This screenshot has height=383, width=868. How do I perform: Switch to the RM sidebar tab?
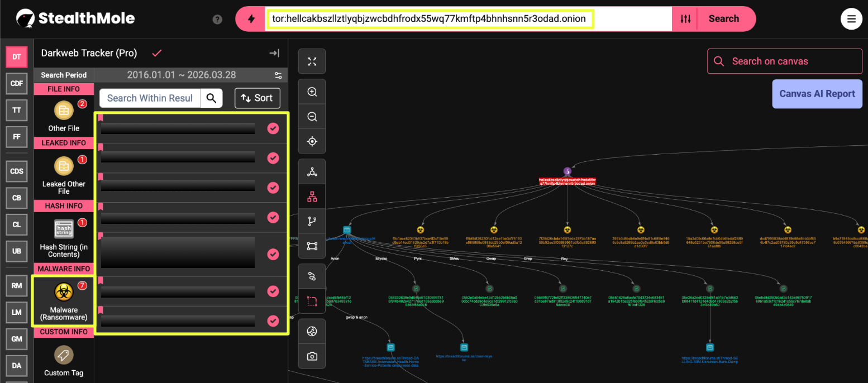click(17, 286)
